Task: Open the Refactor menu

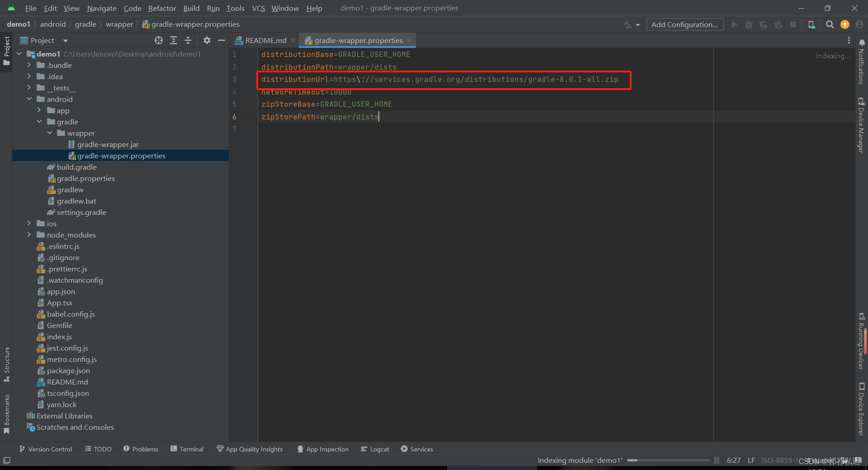Action: pos(162,8)
